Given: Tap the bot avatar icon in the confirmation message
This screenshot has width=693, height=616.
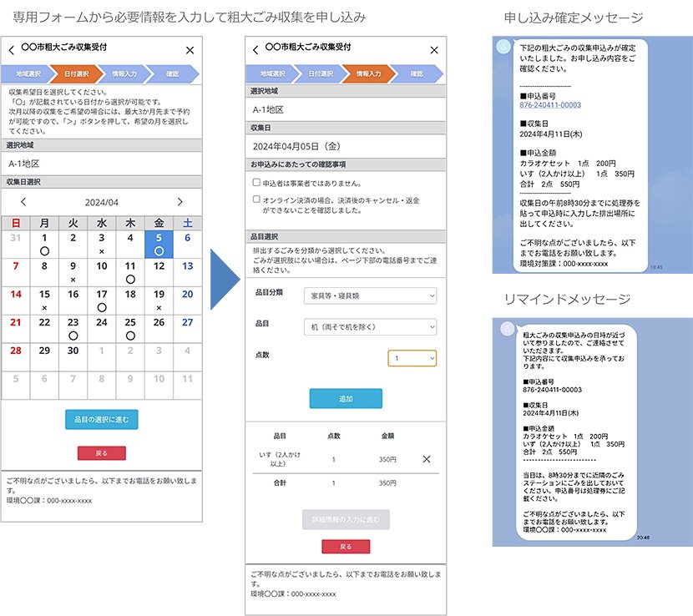Looking at the screenshot, I should pos(502,47).
